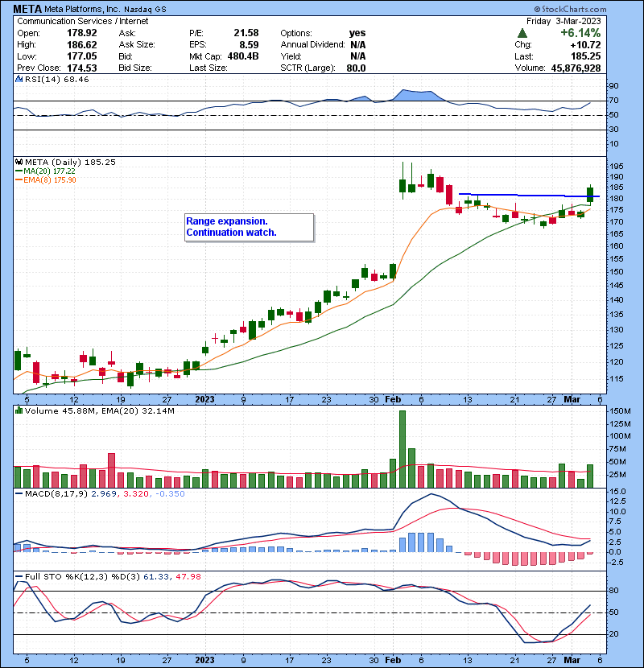The height and width of the screenshot is (668, 644).
Task: Click the tallest green volume bar in February
Action: 402,449
